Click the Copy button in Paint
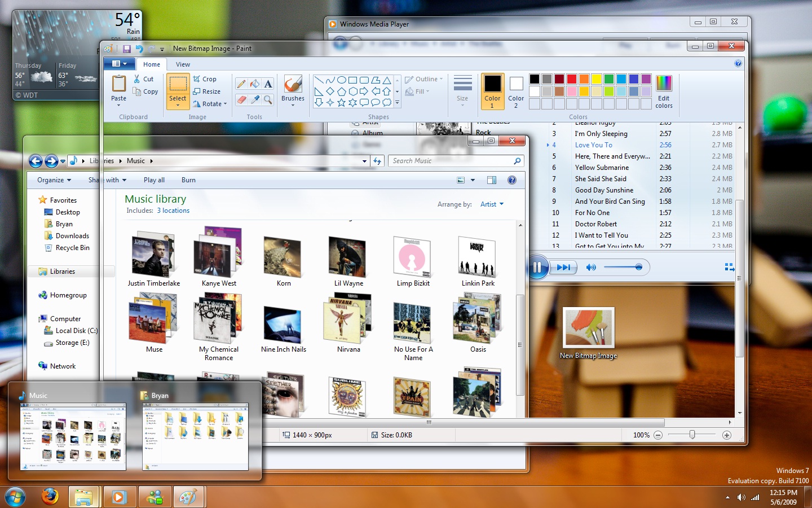 tap(145, 91)
